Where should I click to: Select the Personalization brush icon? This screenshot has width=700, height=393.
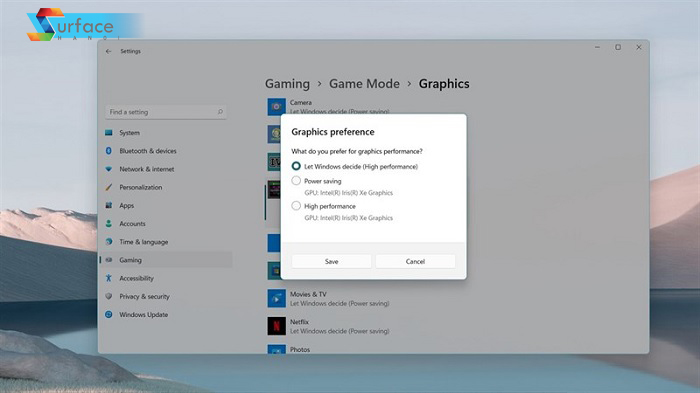(x=108, y=187)
